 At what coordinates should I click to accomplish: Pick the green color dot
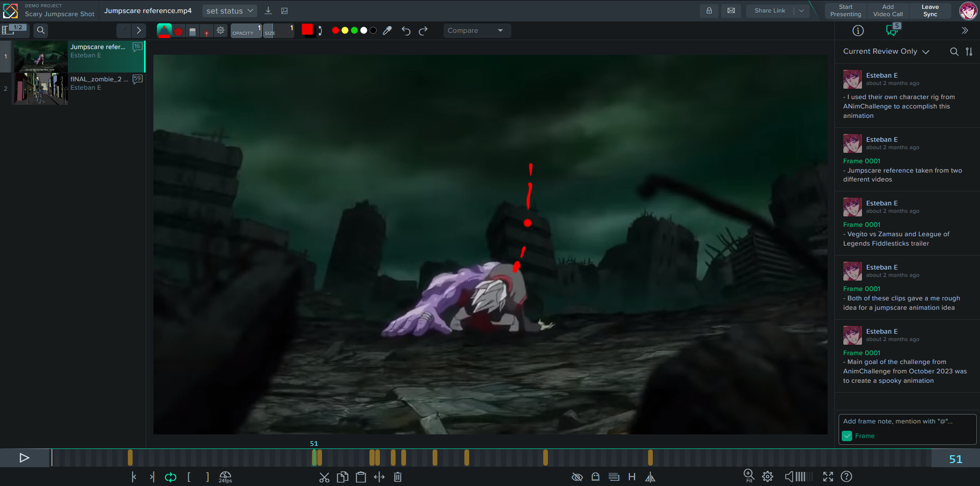click(x=354, y=30)
